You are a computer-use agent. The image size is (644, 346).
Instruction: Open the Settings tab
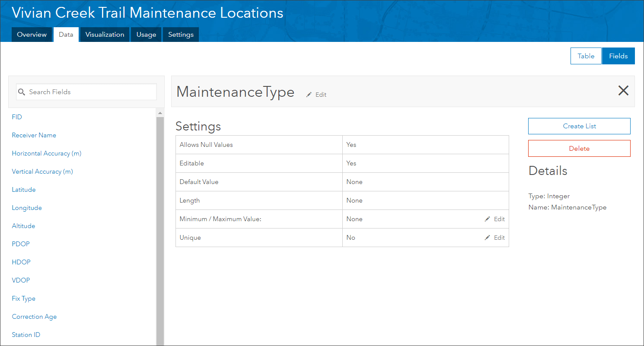point(181,35)
